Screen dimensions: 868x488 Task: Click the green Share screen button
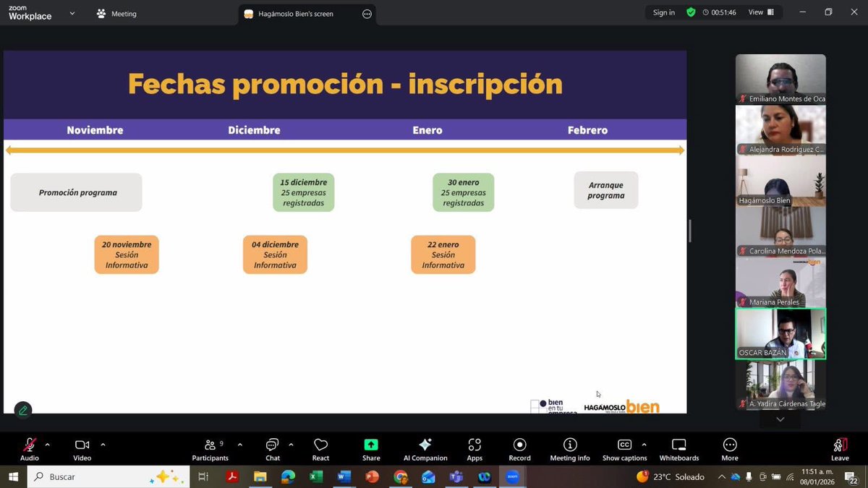pyautogui.click(x=371, y=449)
